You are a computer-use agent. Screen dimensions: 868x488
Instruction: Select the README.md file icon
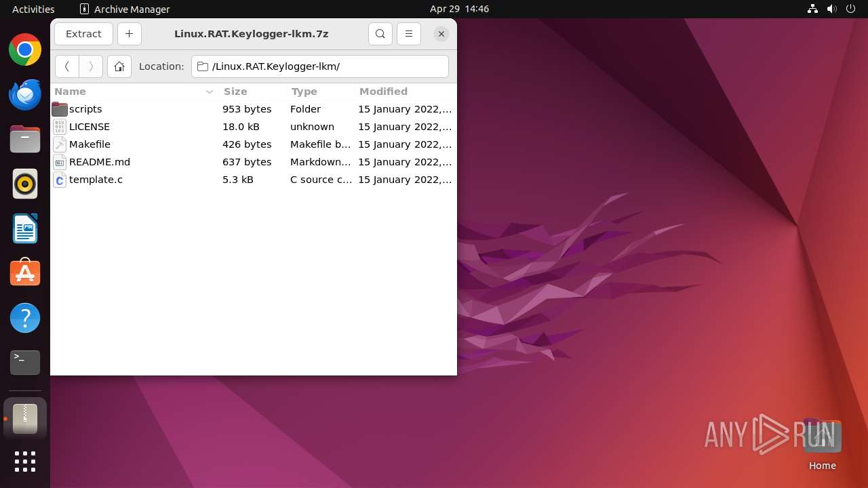pos(60,162)
